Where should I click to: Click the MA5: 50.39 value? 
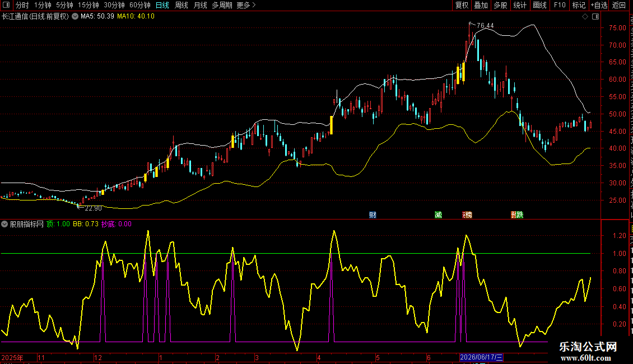click(97, 17)
